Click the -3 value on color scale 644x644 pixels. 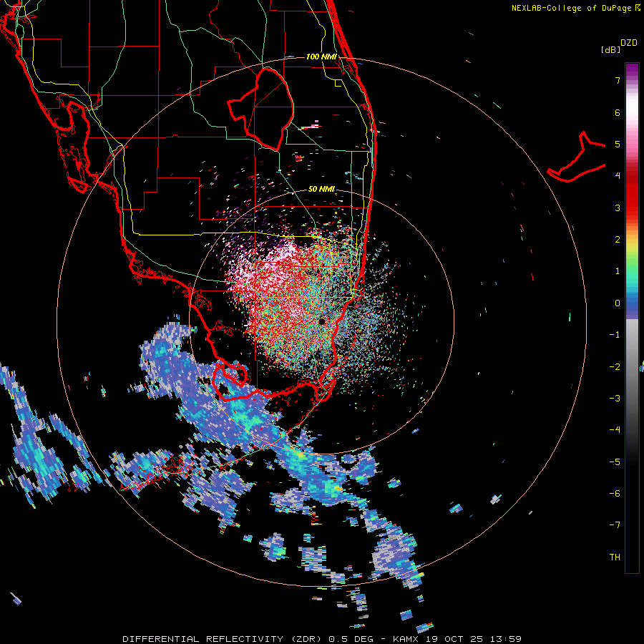click(x=615, y=399)
